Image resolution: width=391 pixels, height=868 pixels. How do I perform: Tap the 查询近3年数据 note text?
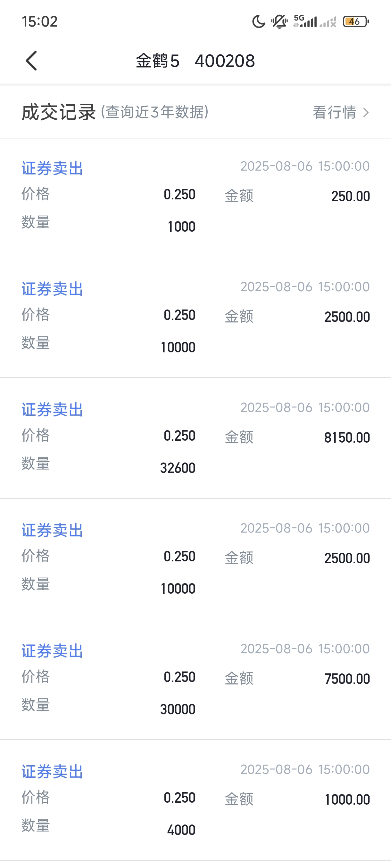154,112
